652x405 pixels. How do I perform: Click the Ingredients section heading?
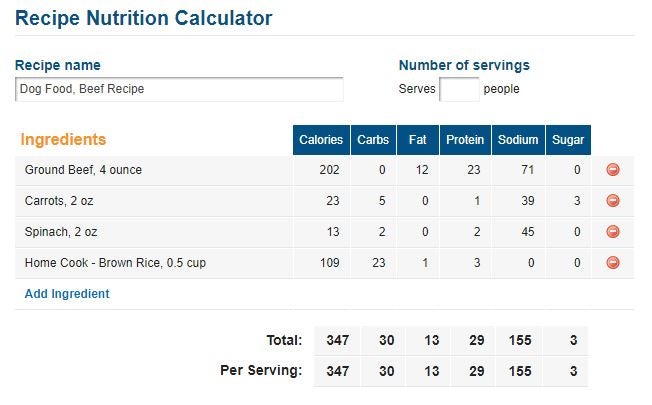coord(64,140)
